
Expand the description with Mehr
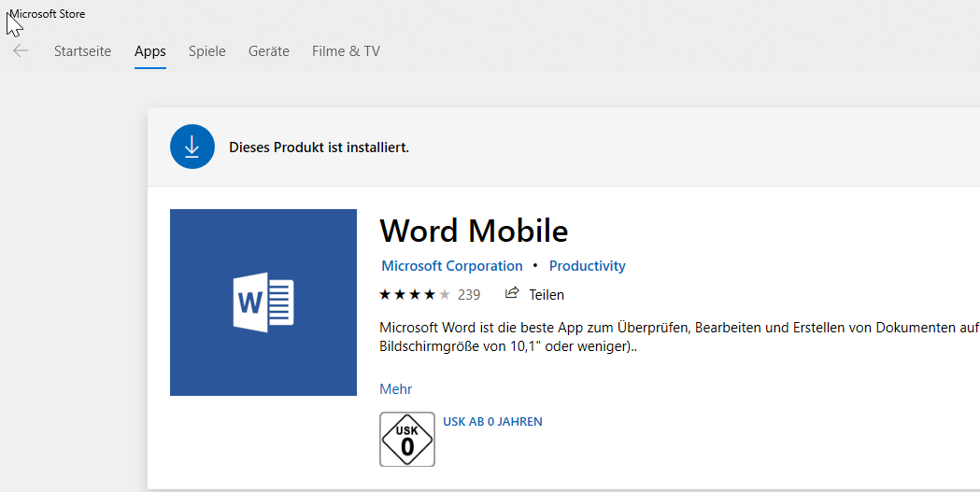click(x=395, y=389)
